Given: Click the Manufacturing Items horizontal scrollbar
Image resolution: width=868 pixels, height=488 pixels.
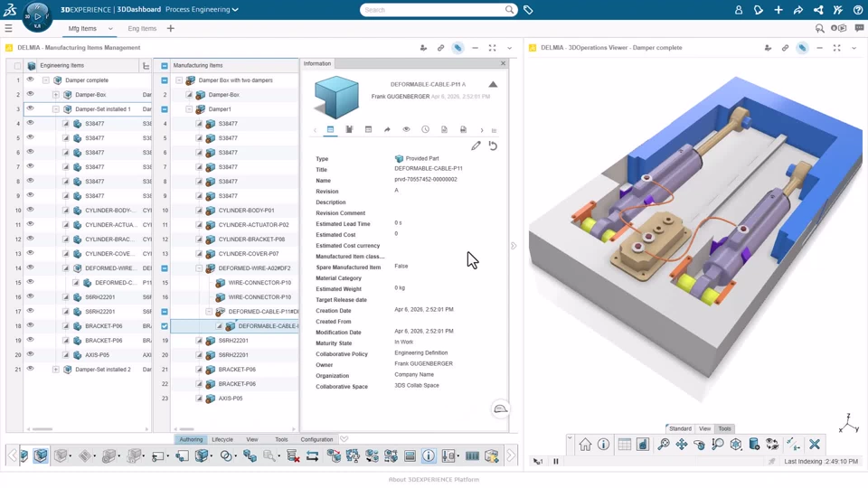Looking at the screenshot, I should [186, 428].
